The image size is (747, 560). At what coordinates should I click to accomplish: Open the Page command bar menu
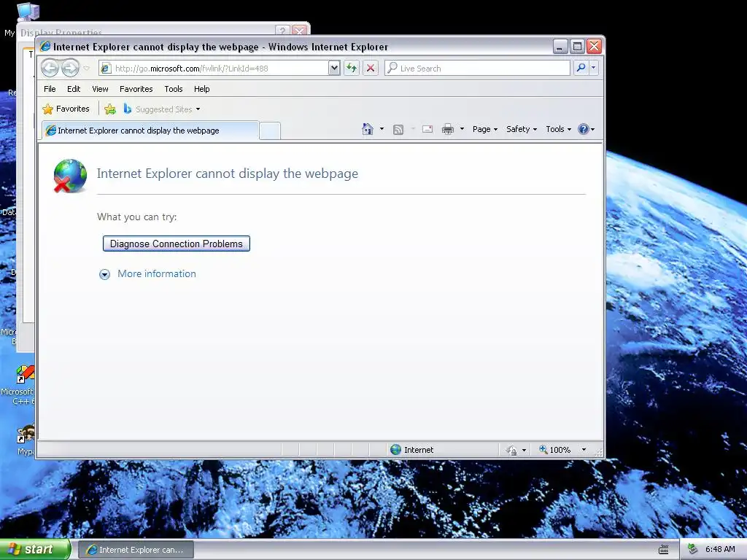pyautogui.click(x=485, y=129)
